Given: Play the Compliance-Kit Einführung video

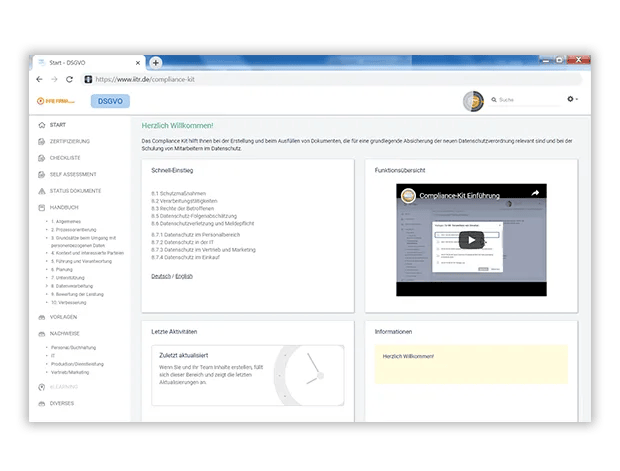Looking at the screenshot, I should click(471, 240).
